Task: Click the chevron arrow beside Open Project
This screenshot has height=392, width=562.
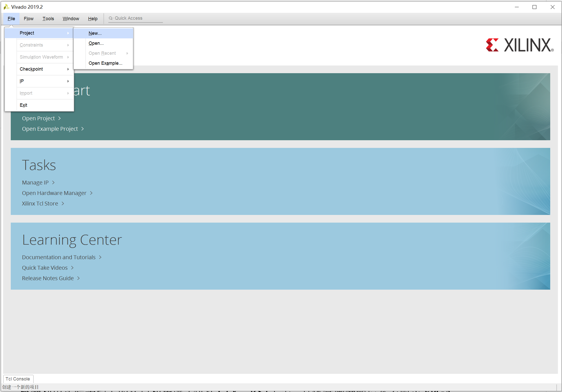Action: [x=59, y=118]
